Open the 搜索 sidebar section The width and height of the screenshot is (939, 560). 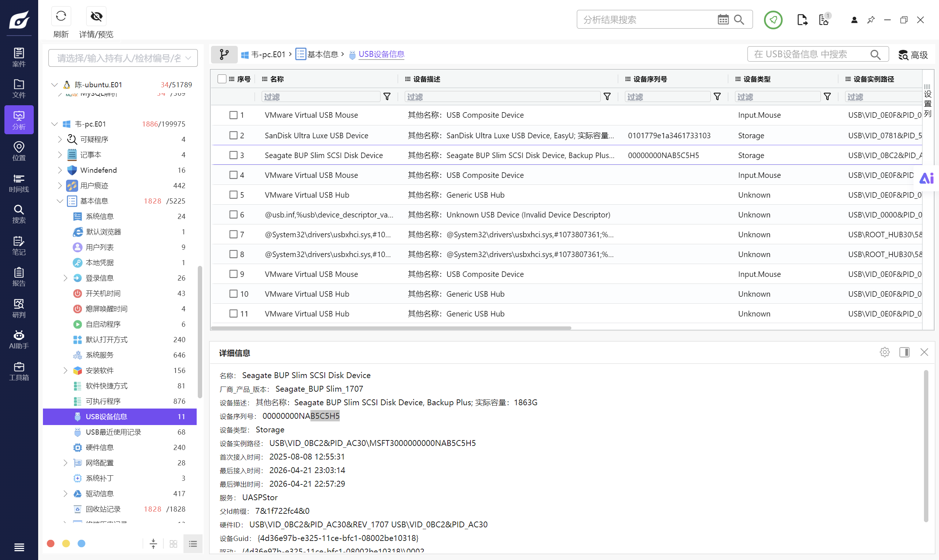19,214
